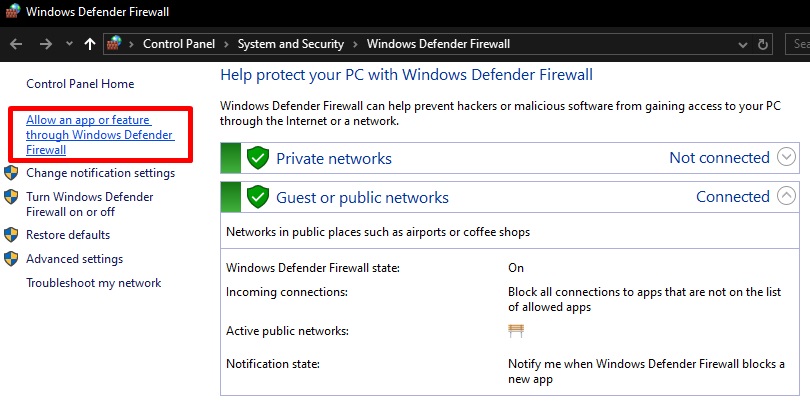Collapse the Guest or public networks section

[x=786, y=196]
